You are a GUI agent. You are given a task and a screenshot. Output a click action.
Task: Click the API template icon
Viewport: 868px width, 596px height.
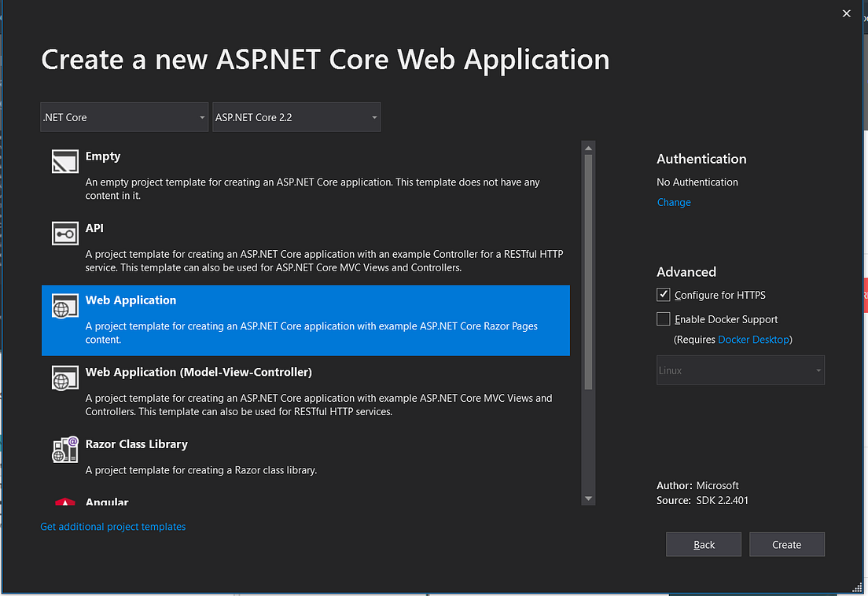(64, 233)
